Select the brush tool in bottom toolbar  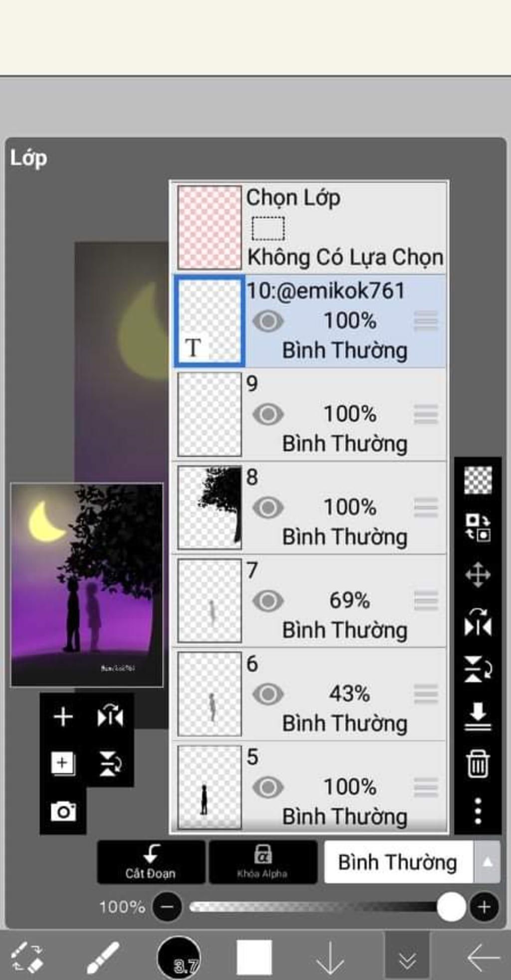pos(102,958)
